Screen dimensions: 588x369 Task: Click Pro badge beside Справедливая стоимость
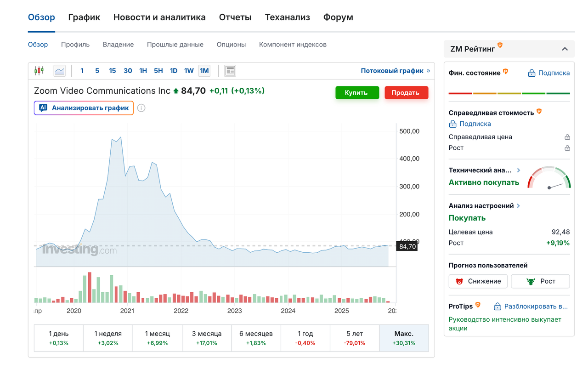point(539,111)
